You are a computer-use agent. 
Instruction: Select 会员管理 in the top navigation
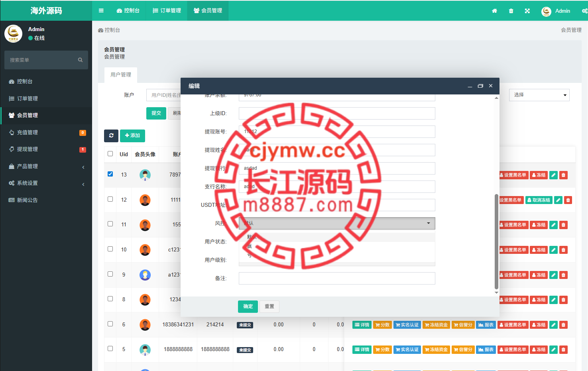[x=208, y=11]
